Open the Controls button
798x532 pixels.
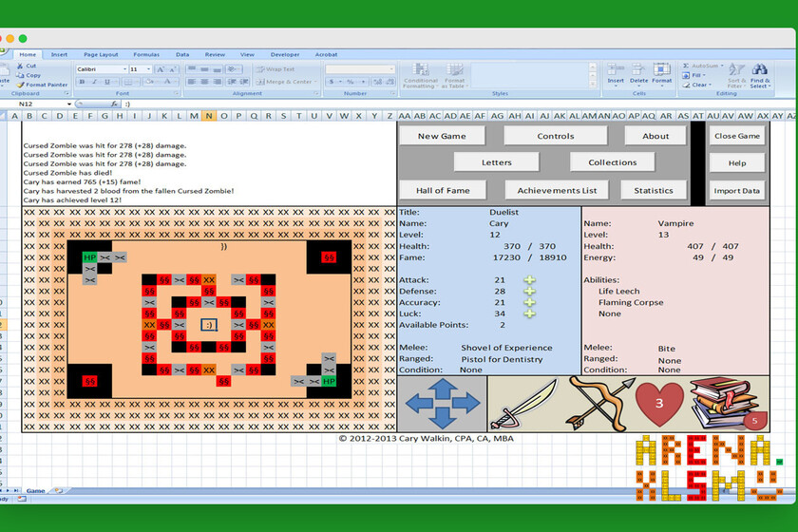[555, 136]
